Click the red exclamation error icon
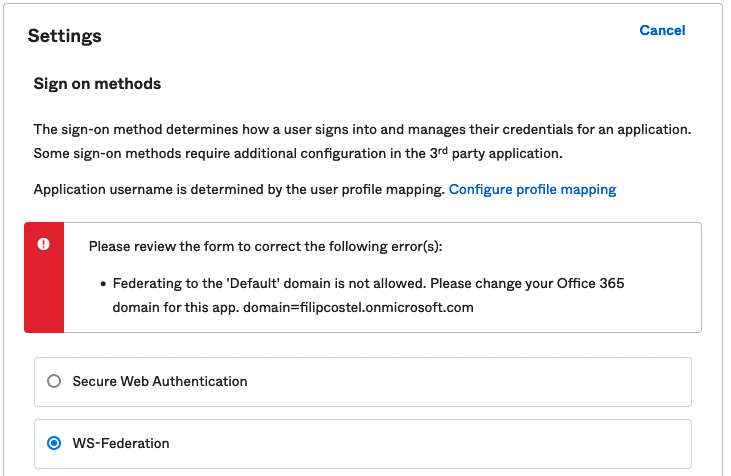The height and width of the screenshot is (476, 731). pyautogui.click(x=43, y=244)
